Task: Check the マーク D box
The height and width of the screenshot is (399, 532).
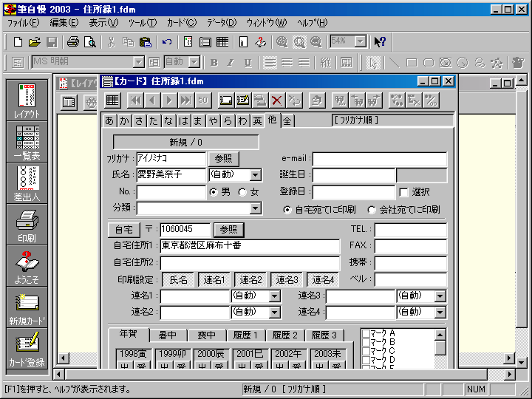Action: coord(366,360)
